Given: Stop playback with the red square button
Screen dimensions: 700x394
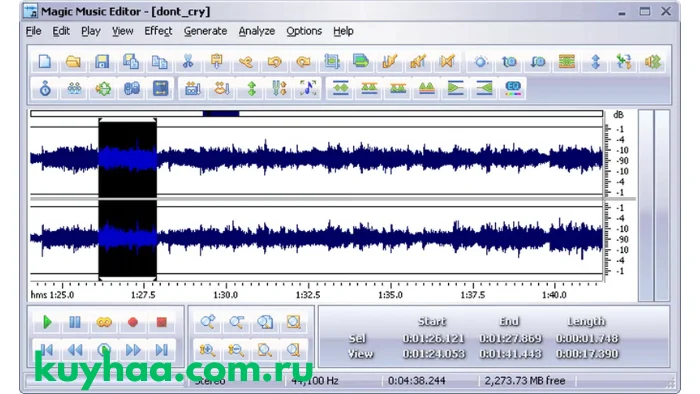Looking at the screenshot, I should (x=162, y=322).
